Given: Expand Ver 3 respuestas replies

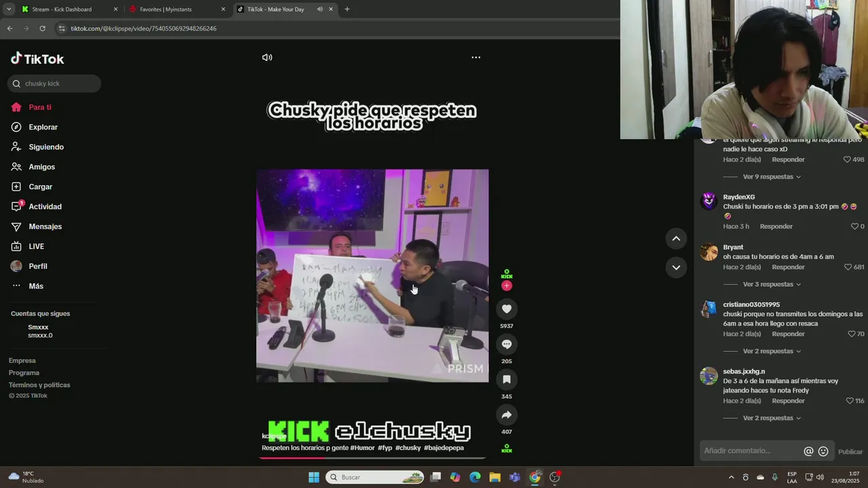Looking at the screenshot, I should pyautogui.click(x=772, y=285).
